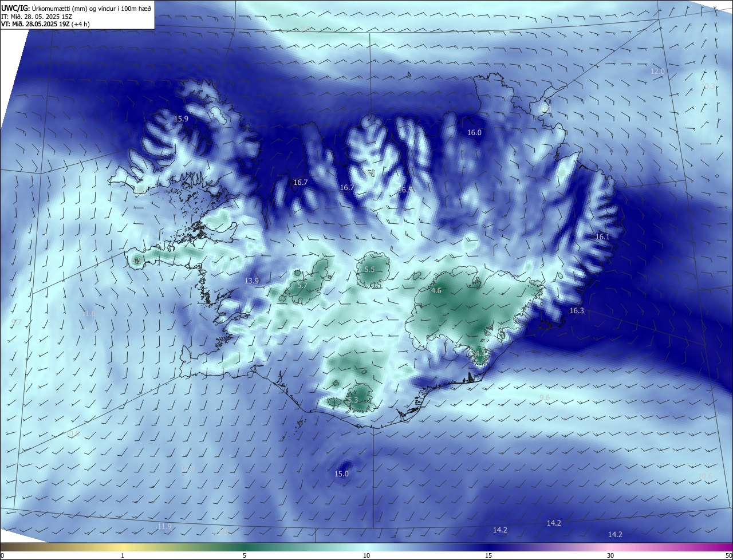Click the 1 tick on the color scale

tap(123, 555)
